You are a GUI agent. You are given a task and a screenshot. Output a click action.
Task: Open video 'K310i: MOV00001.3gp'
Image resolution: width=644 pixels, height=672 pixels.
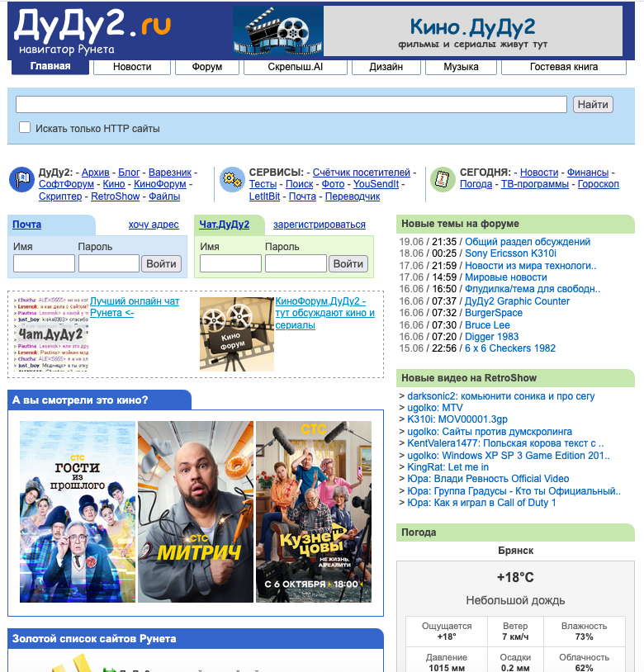[457, 419]
